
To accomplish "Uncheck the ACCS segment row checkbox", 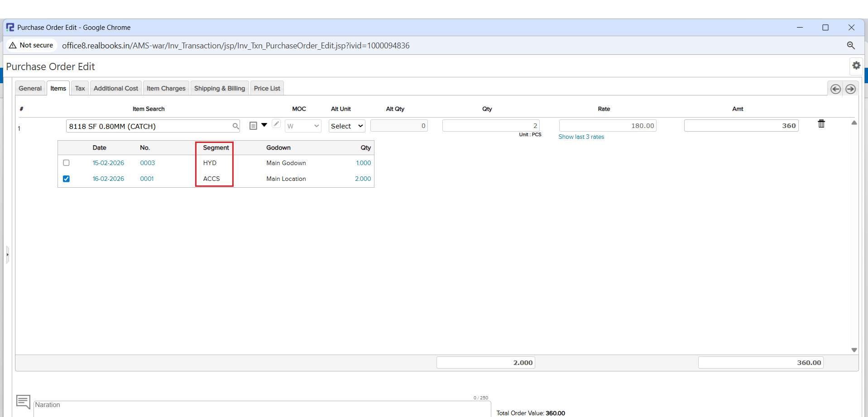I will click(66, 179).
